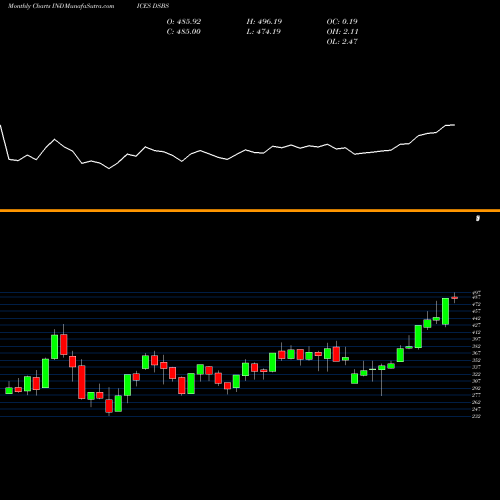Viewport: 500px width, 500px height.
Task: Click the 472 price axis label
Action: pos(476,304)
